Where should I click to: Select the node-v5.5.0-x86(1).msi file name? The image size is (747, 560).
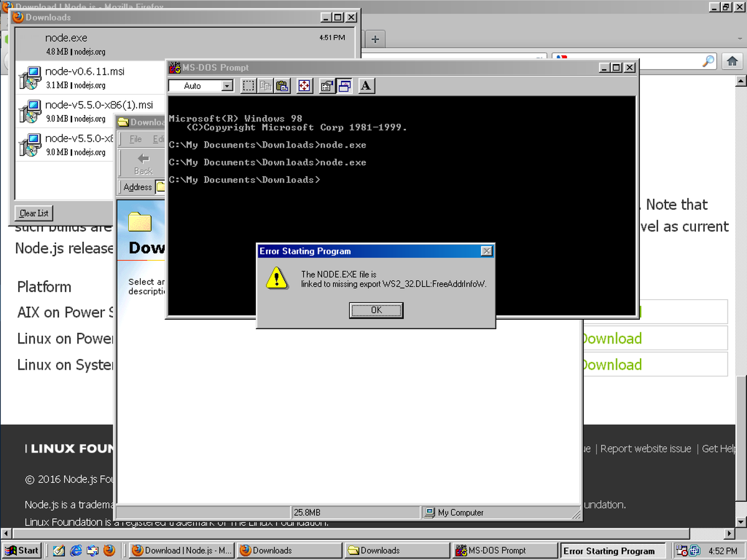point(99,105)
